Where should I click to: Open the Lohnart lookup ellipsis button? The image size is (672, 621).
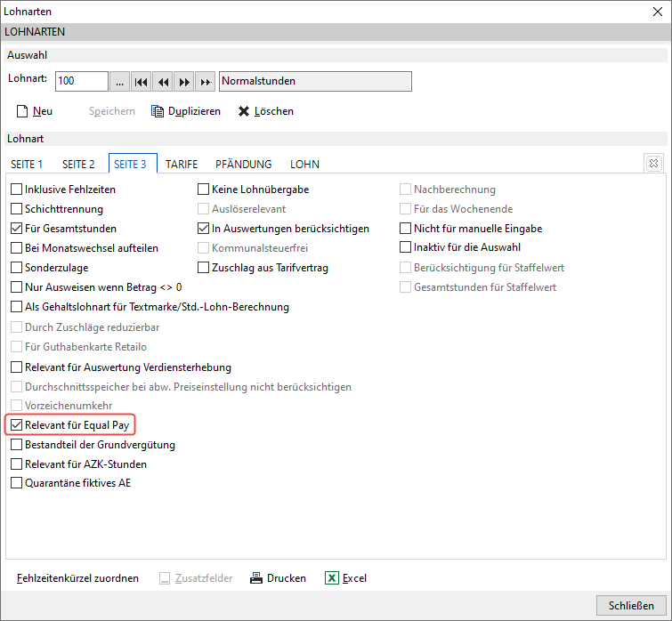[x=119, y=81]
